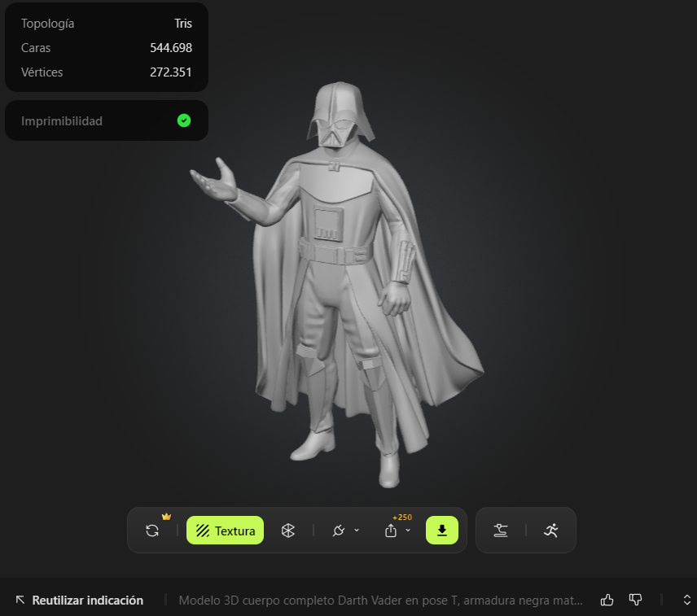Click the Reutilizar arrow icon

(20, 600)
